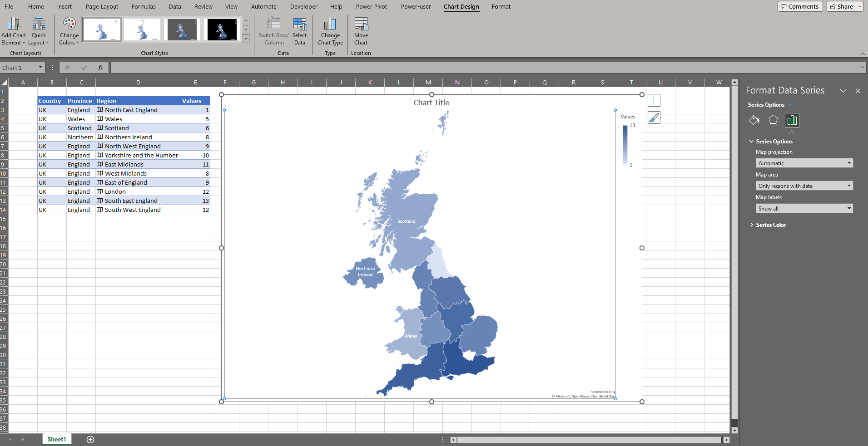Select the black chart style thumbnail

pyautogui.click(x=222, y=29)
